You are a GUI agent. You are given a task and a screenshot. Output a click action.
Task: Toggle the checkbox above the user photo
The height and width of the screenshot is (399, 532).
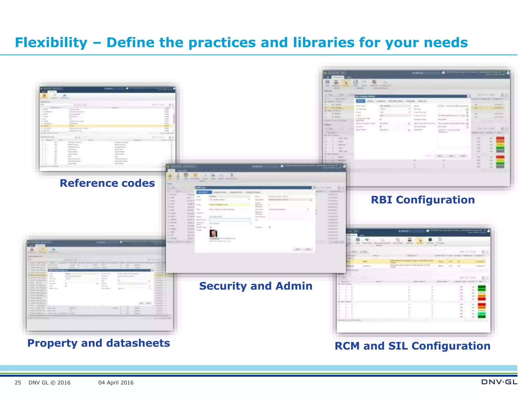(211, 227)
